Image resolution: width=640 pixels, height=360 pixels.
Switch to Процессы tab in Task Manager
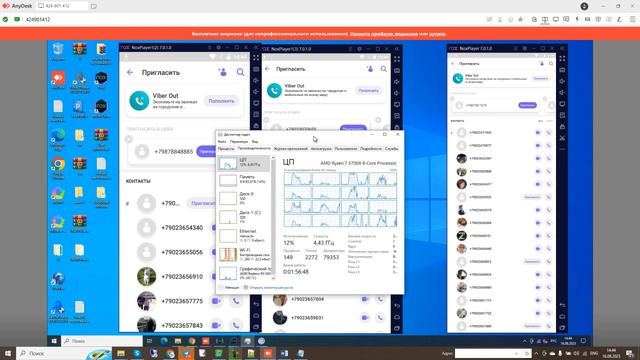point(226,149)
